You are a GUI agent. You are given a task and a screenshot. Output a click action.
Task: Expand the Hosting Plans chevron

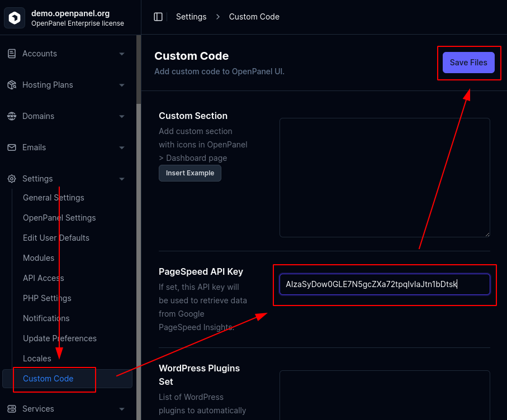pos(122,85)
